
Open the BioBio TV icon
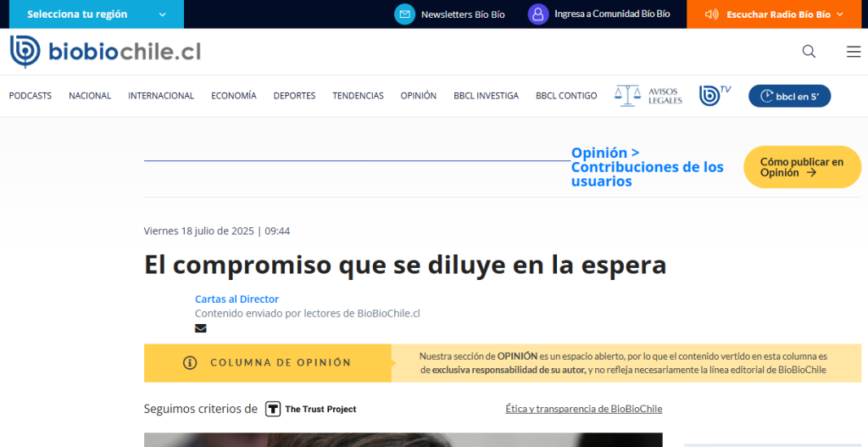(715, 96)
